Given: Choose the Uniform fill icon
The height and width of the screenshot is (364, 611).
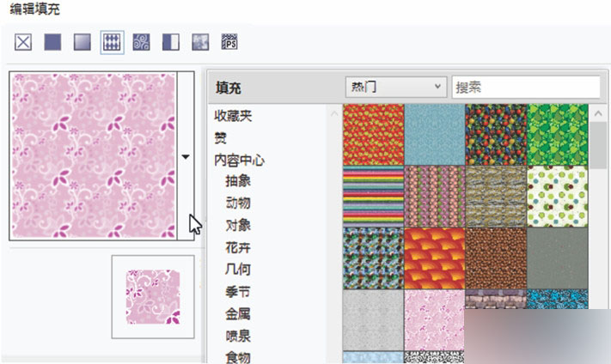Looking at the screenshot, I should pyautogui.click(x=52, y=42).
